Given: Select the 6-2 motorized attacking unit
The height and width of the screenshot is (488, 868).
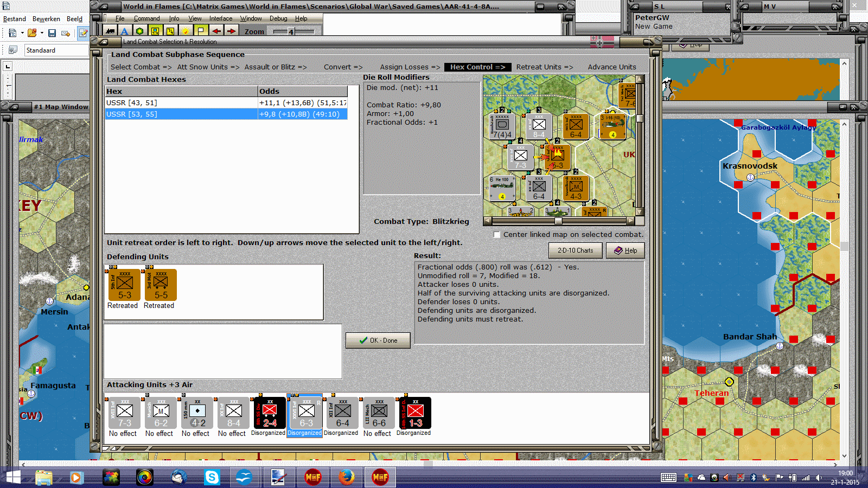Looking at the screenshot, I should click(161, 413).
